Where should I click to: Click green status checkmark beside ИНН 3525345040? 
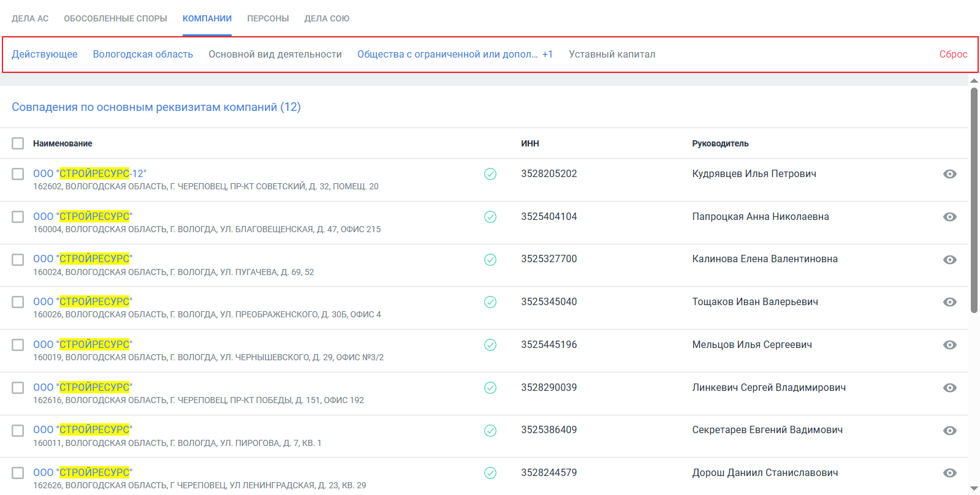click(490, 302)
